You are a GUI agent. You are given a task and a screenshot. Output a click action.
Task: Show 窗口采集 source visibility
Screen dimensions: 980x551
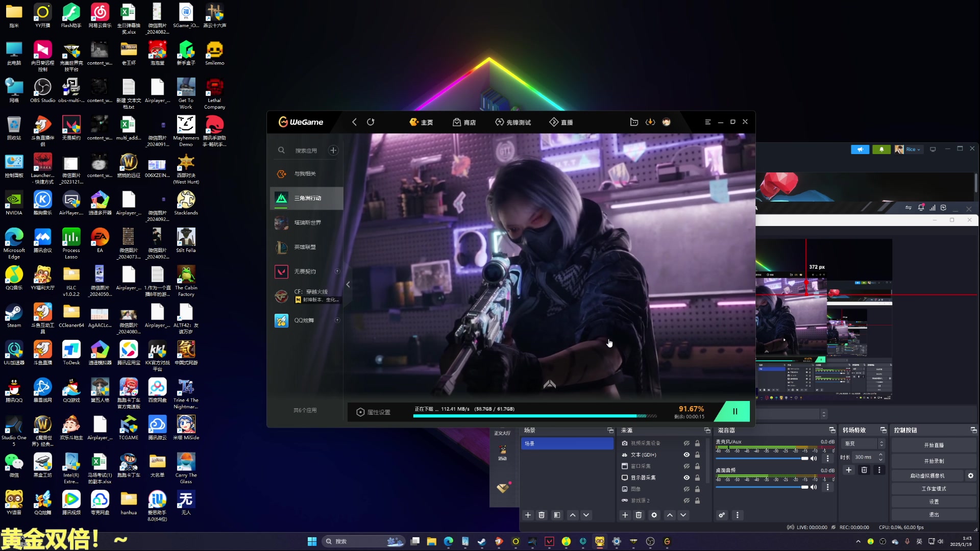(x=687, y=466)
